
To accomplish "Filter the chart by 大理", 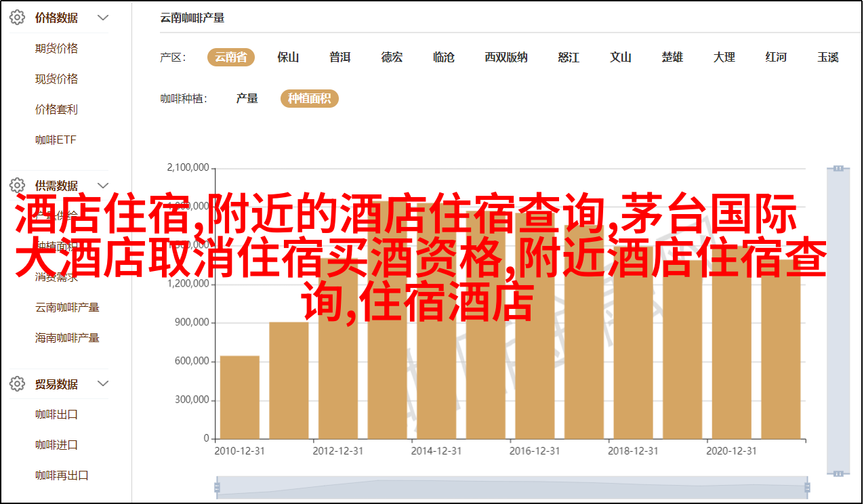I will [x=724, y=58].
